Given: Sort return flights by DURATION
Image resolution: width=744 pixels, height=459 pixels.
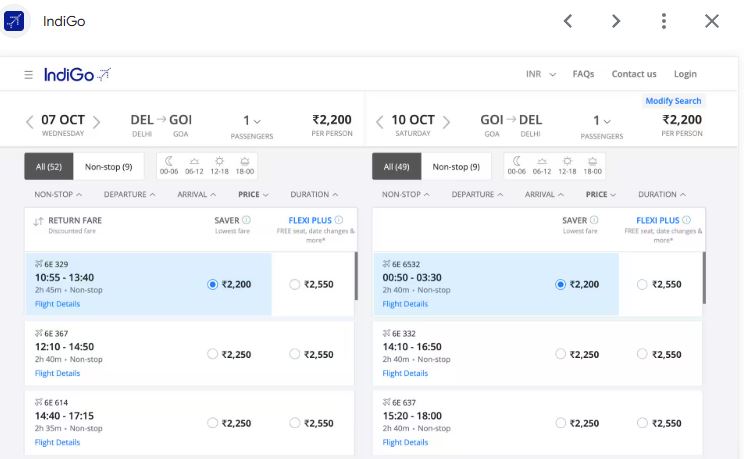Looking at the screenshot, I should pos(662,194).
